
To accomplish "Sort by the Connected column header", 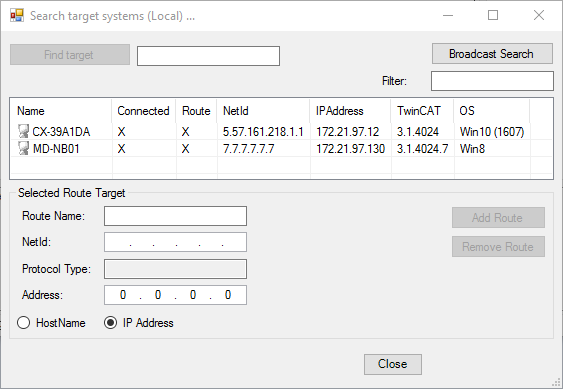I will tap(144, 111).
